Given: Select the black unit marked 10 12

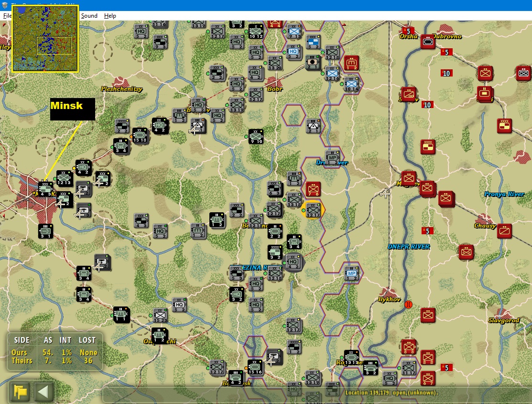Looking at the screenshot, I should (255, 31).
